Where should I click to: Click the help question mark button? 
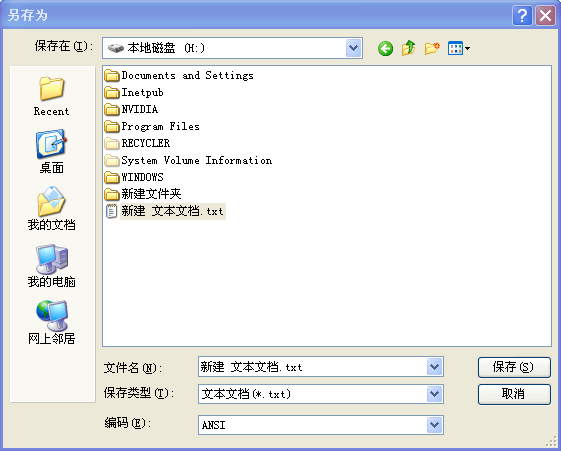coord(522,15)
